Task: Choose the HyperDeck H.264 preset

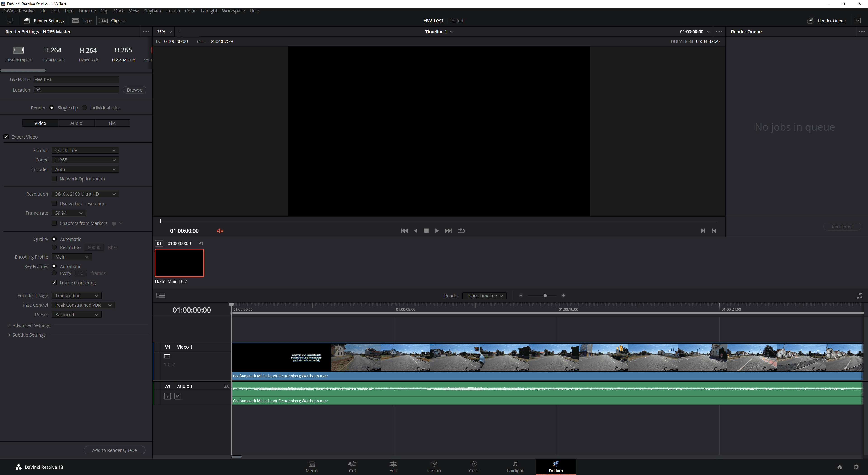Action: (x=88, y=54)
